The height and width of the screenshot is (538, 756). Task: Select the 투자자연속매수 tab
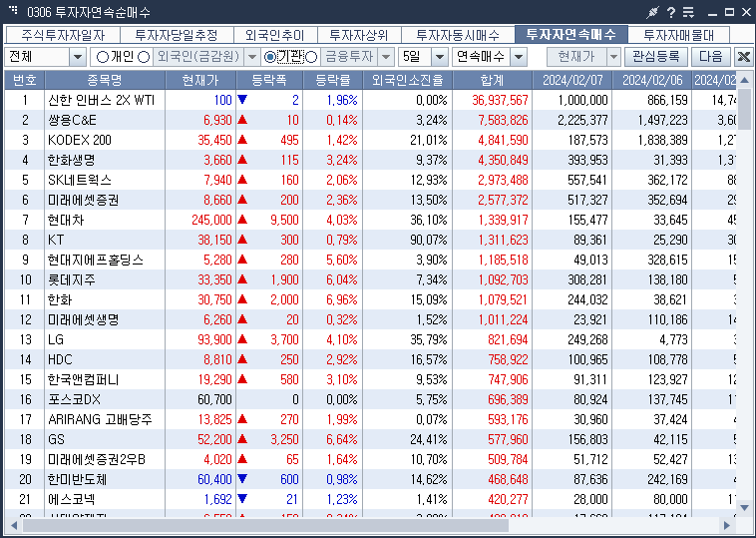pyautogui.click(x=571, y=34)
